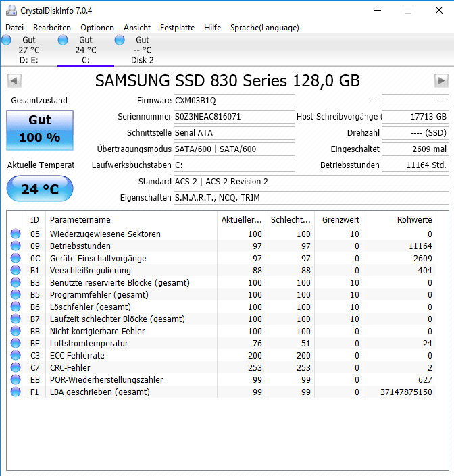The height and width of the screenshot is (476, 454).
Task: Click status orb of Laufzeit schlechter Blöcke row
Action: (x=16, y=319)
